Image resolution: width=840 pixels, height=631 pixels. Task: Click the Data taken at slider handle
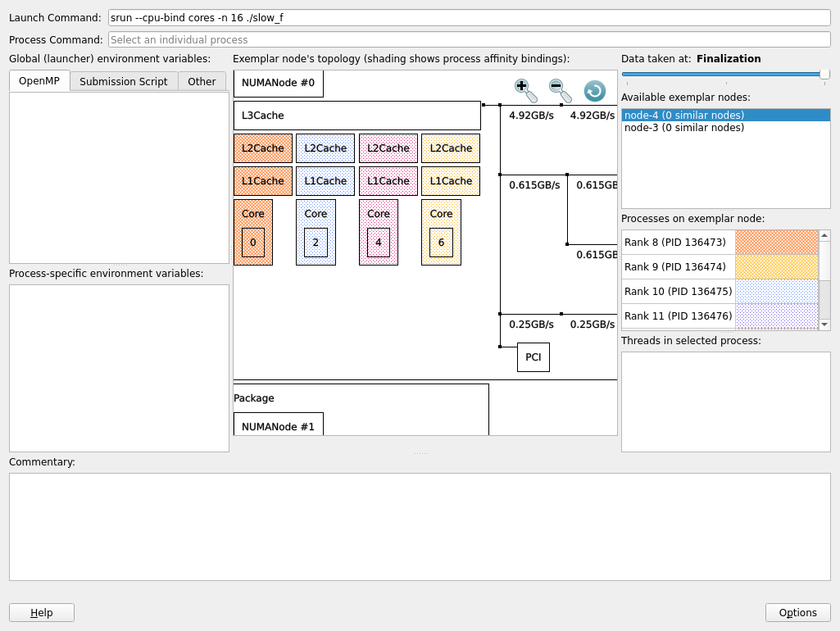pyautogui.click(x=825, y=74)
